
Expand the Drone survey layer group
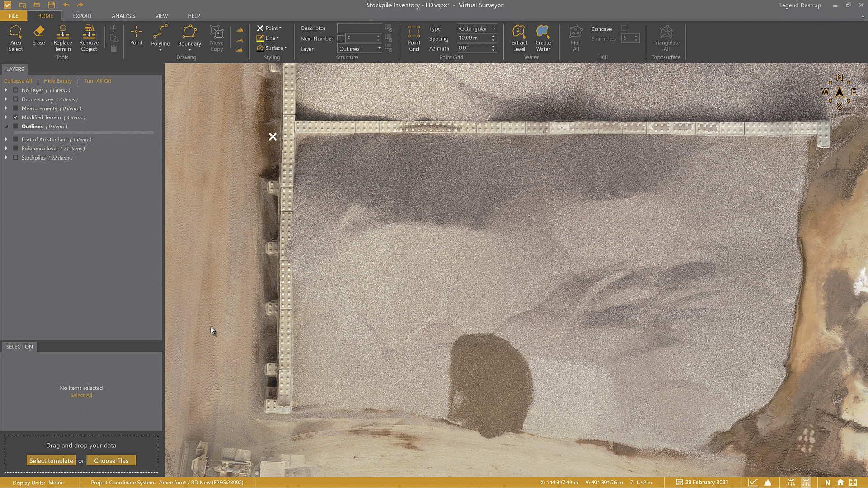coord(6,99)
